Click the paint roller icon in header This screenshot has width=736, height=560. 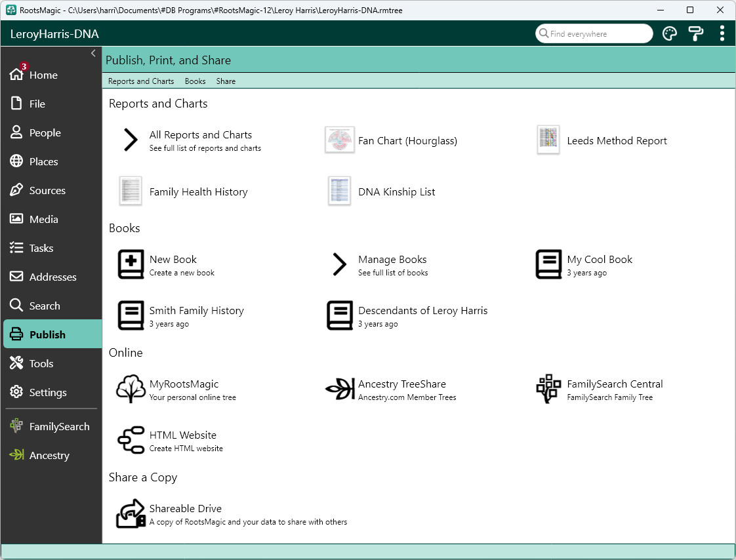pos(695,34)
